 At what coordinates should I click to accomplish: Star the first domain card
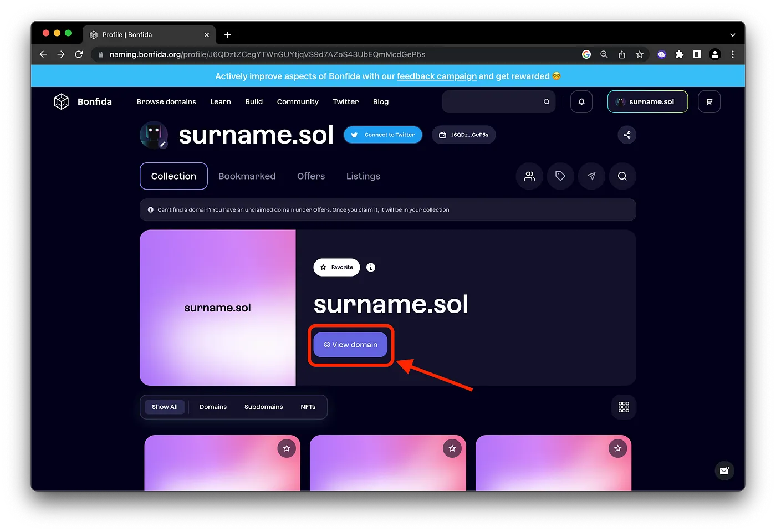[287, 448]
